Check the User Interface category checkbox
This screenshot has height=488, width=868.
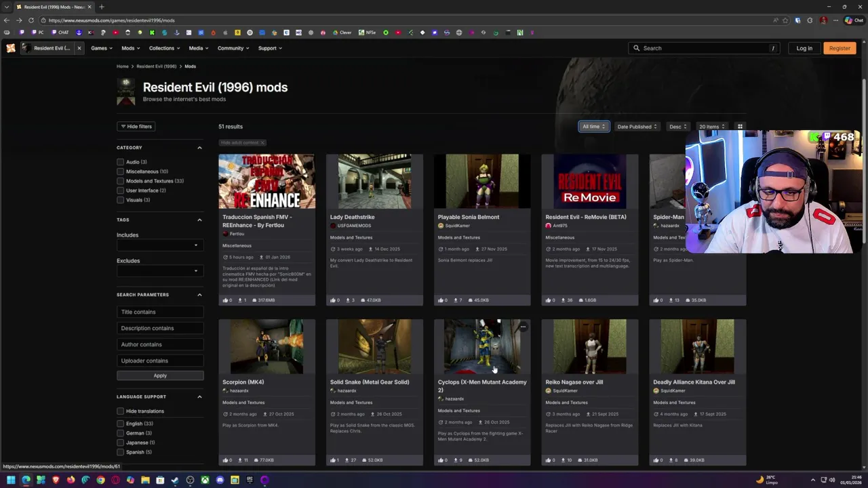click(x=120, y=190)
